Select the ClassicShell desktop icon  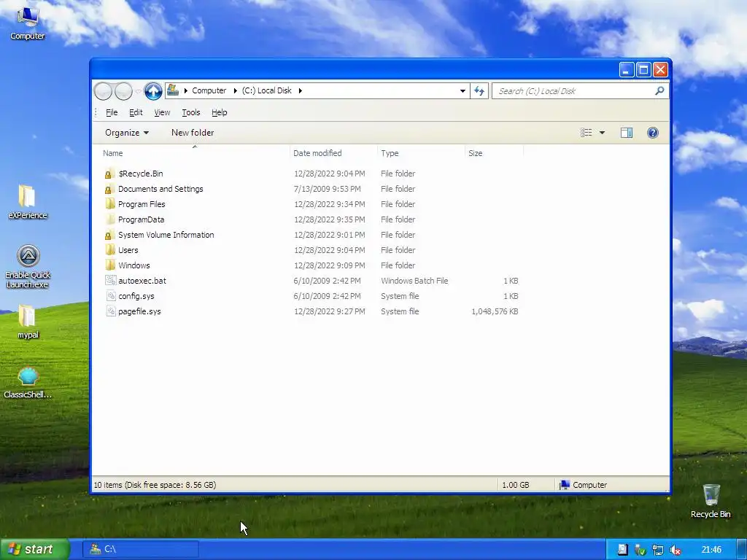click(28, 382)
